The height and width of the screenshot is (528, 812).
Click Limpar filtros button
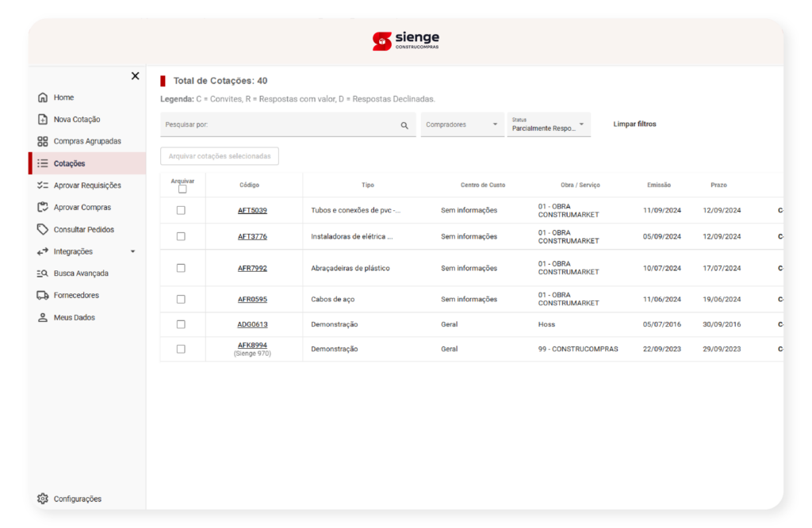[634, 124]
